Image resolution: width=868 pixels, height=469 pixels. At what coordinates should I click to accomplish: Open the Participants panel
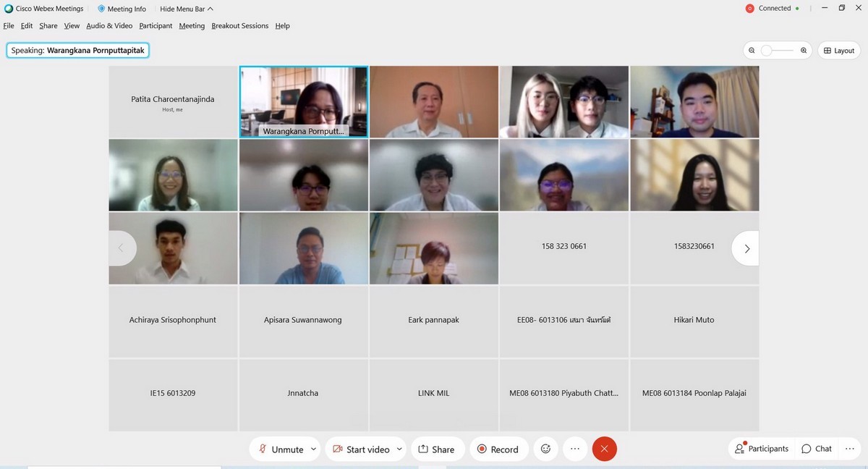coord(761,449)
